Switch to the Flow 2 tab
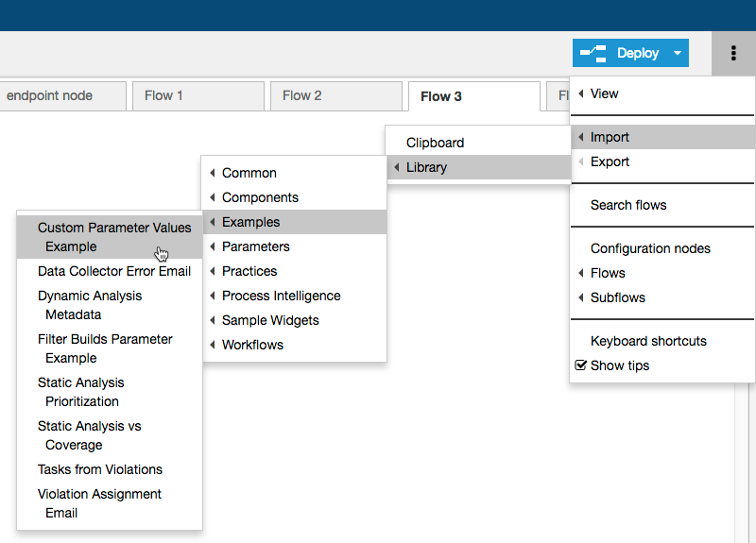 point(336,96)
